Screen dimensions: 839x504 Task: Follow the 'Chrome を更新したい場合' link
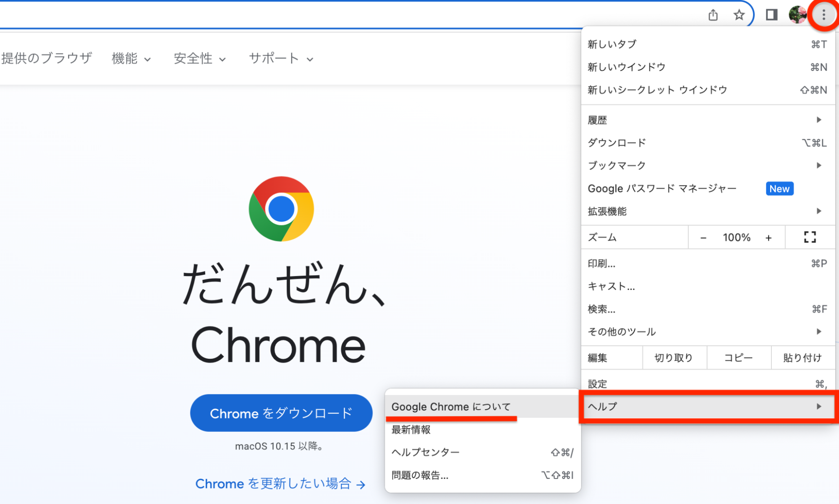[x=280, y=484]
